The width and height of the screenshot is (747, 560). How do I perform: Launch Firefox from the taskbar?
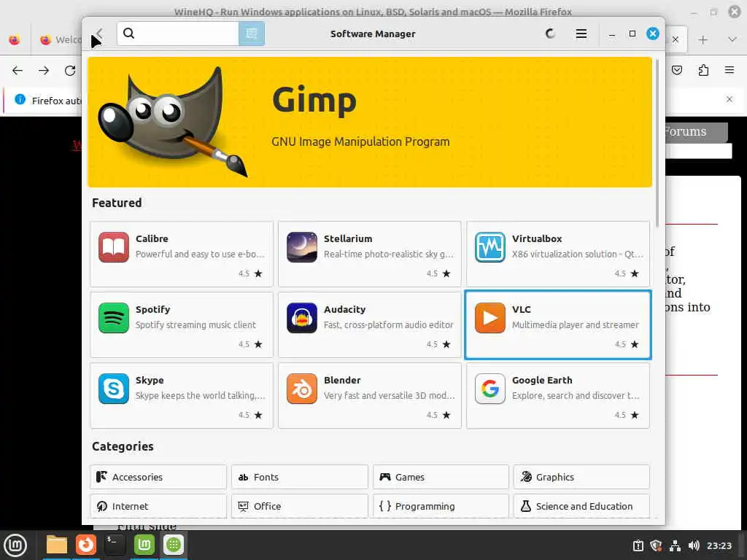tap(86, 545)
